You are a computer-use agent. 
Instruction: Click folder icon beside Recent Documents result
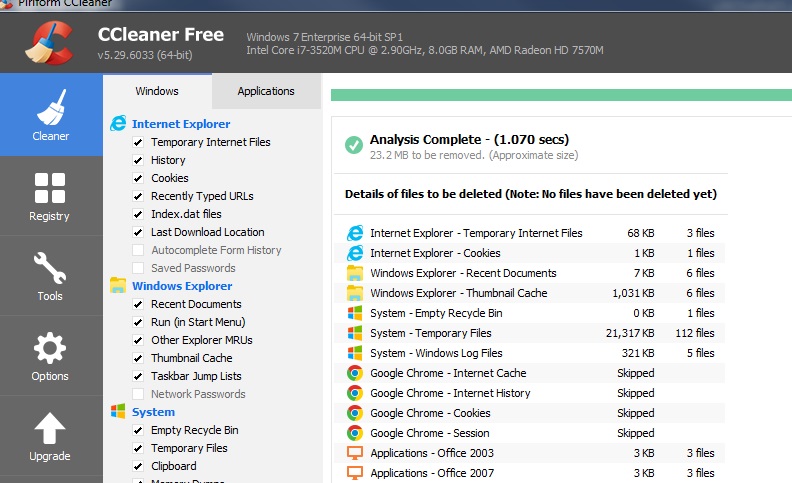point(355,273)
